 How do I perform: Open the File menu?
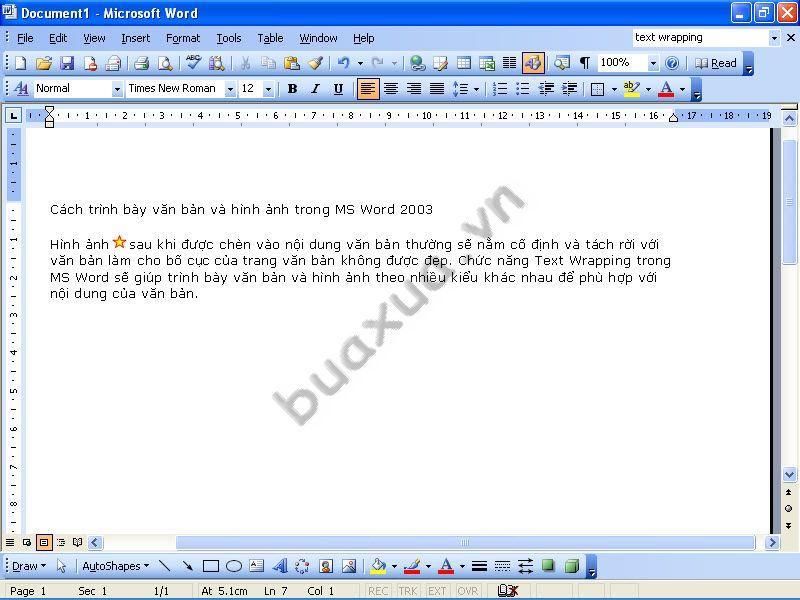[x=25, y=38]
